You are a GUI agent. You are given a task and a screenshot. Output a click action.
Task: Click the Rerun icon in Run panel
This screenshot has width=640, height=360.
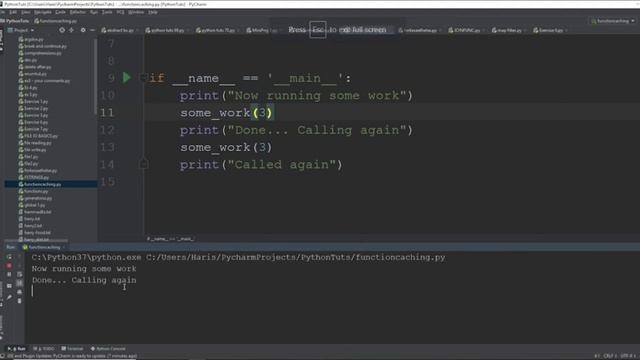click(x=9, y=257)
